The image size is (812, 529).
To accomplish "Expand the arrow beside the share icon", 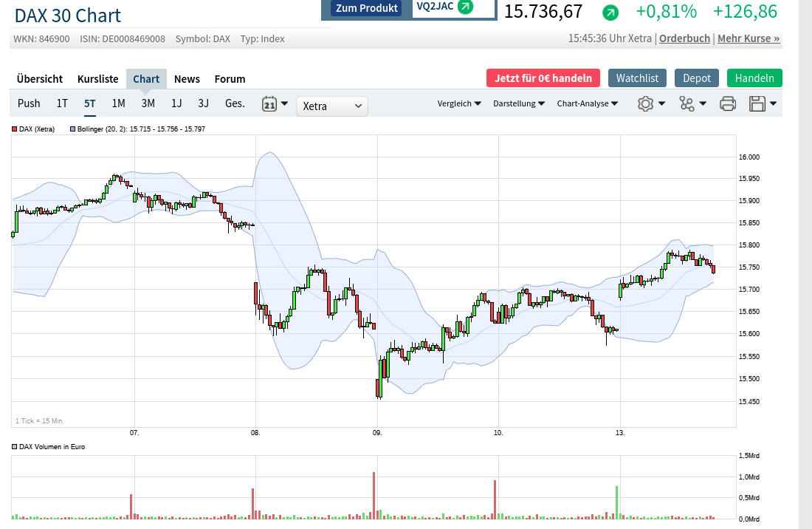I will (x=703, y=103).
